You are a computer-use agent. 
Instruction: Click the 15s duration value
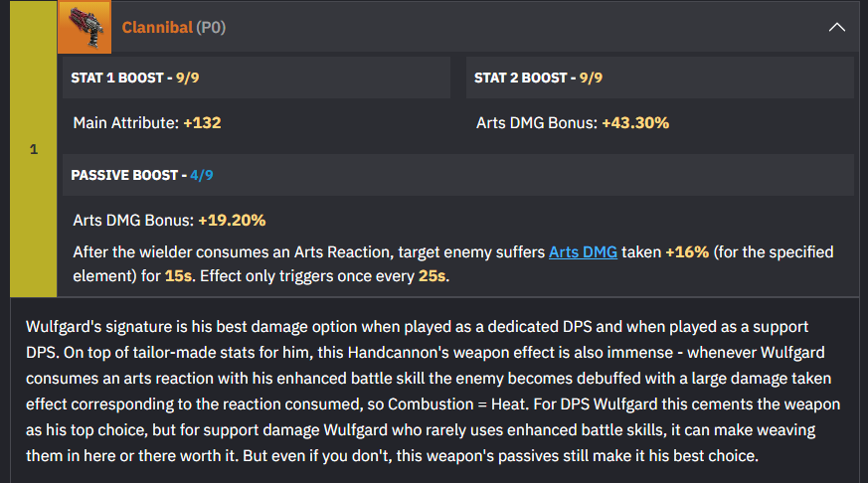178,276
